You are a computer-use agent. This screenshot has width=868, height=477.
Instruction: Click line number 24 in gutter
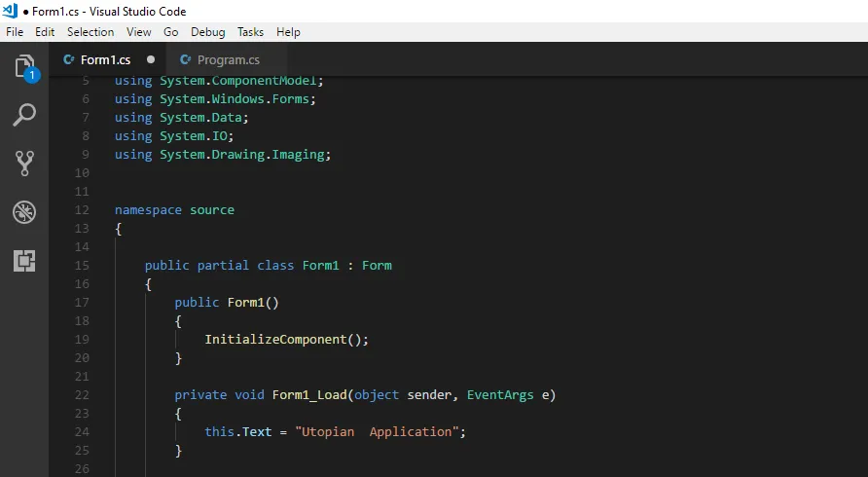[x=82, y=431]
